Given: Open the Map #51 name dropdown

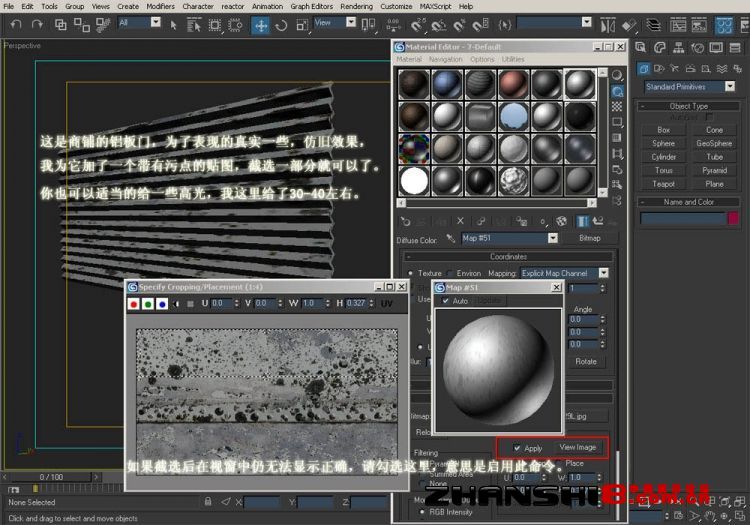Looking at the screenshot, I should point(552,238).
